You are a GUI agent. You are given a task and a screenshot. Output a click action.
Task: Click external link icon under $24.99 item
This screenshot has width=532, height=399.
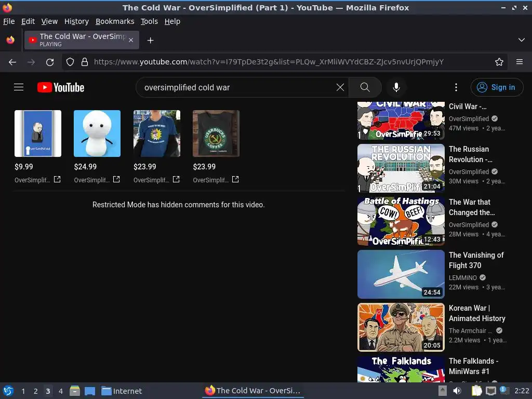tap(116, 179)
